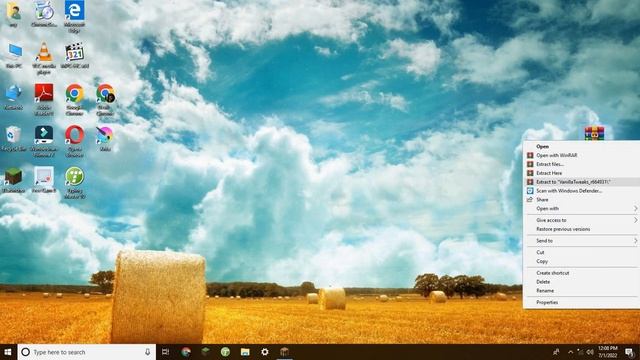Open Google Chrome from the taskbar
This screenshot has height=360, width=640.
186,352
